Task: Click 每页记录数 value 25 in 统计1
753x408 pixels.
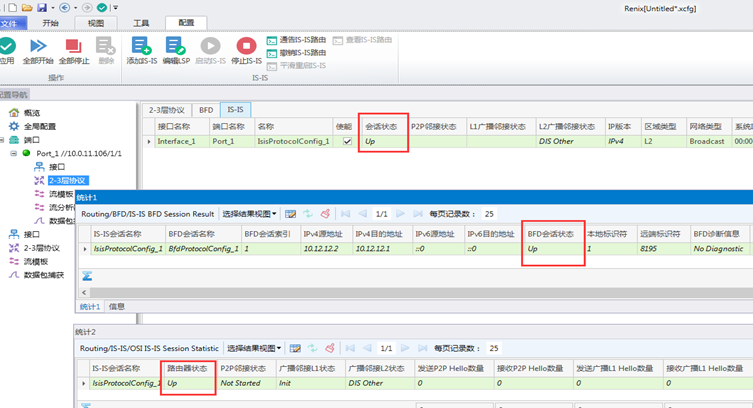Action: point(489,214)
